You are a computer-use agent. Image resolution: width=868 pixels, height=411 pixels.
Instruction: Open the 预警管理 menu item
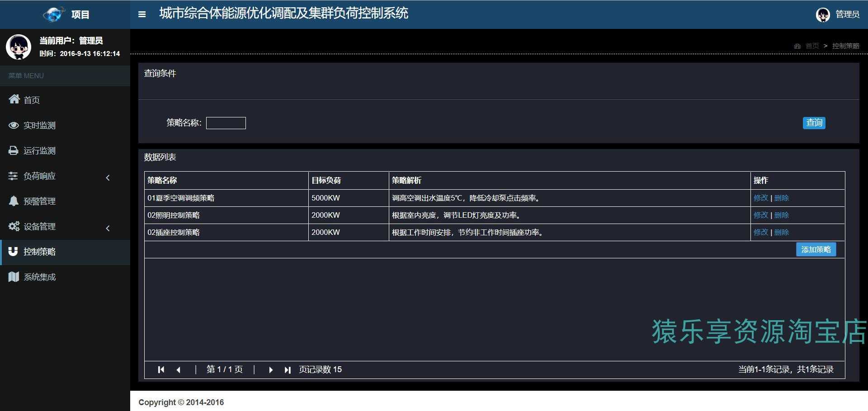pos(65,201)
